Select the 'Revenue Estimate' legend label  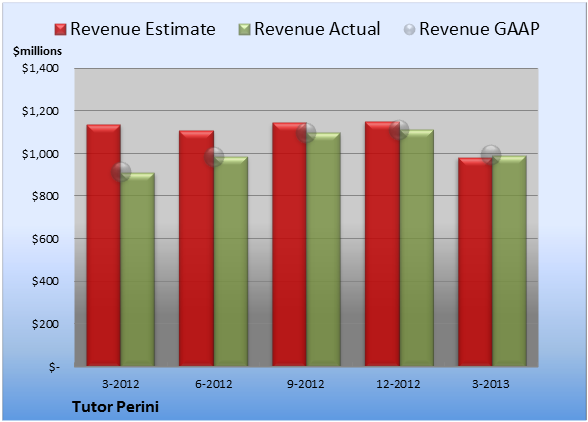(143, 29)
